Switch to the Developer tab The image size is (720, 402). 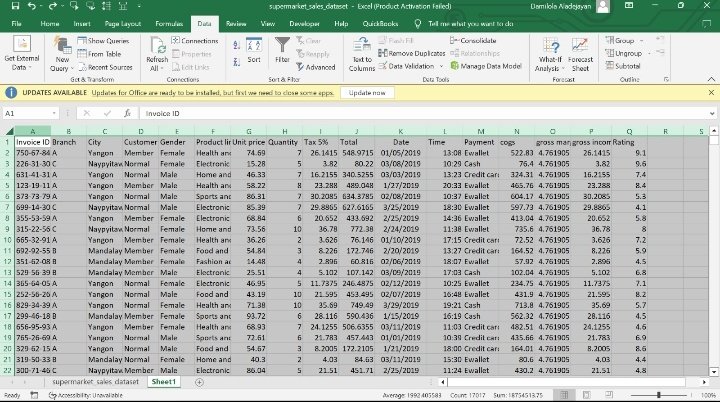pyautogui.click(x=304, y=24)
